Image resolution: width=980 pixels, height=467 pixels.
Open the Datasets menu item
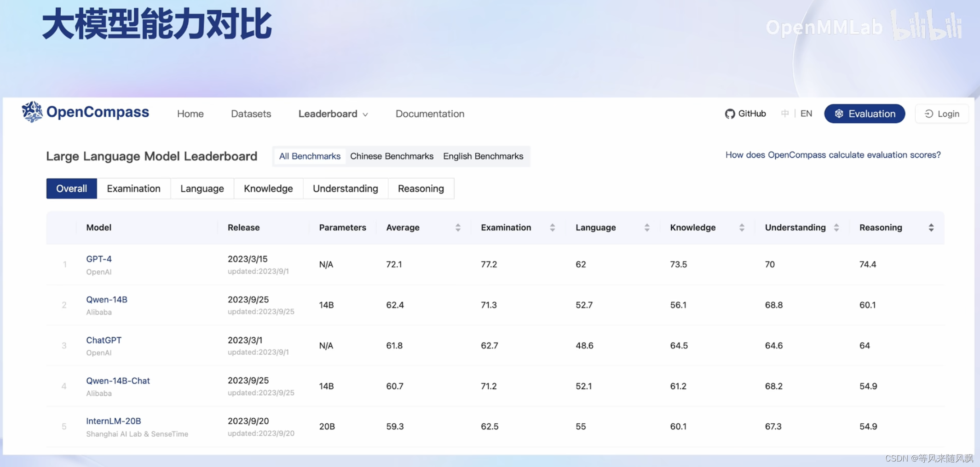(251, 114)
